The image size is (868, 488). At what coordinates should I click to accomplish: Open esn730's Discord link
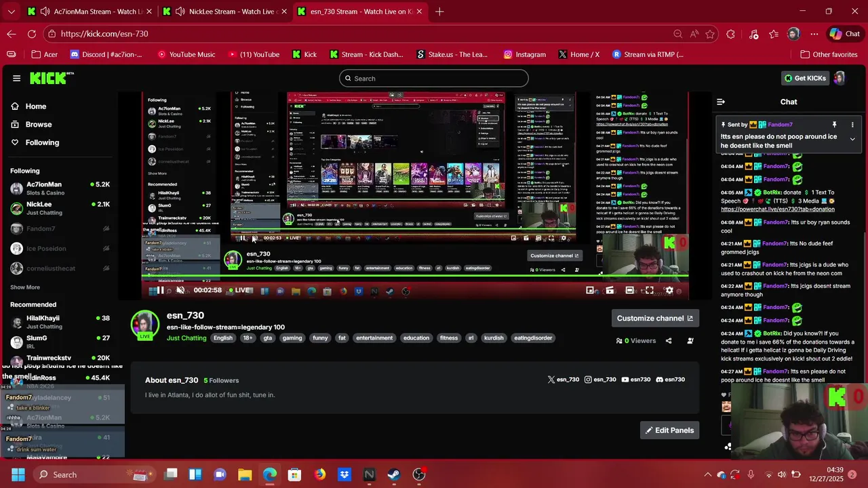click(670, 380)
